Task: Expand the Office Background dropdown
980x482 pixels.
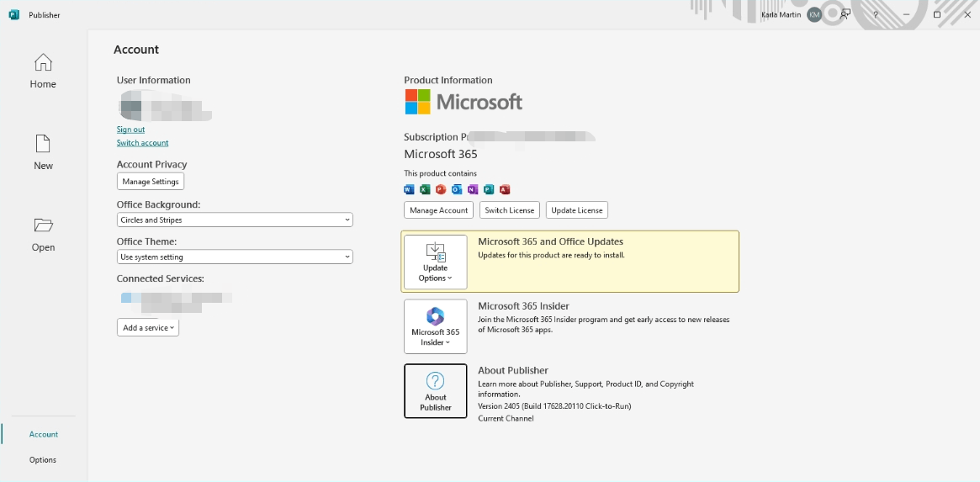Action: point(235,220)
